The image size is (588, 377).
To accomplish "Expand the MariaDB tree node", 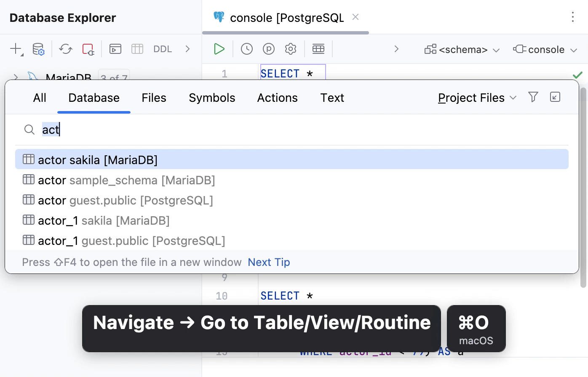I will point(15,77).
